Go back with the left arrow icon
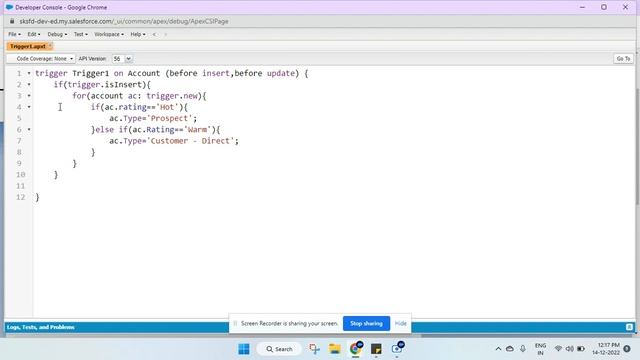640x360 pixels. click(x=154, y=34)
